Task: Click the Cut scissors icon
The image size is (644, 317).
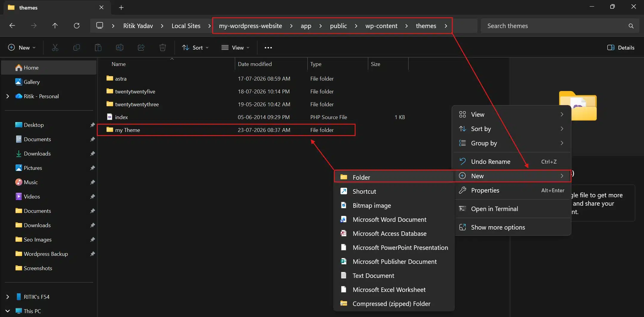Action: 55,47
